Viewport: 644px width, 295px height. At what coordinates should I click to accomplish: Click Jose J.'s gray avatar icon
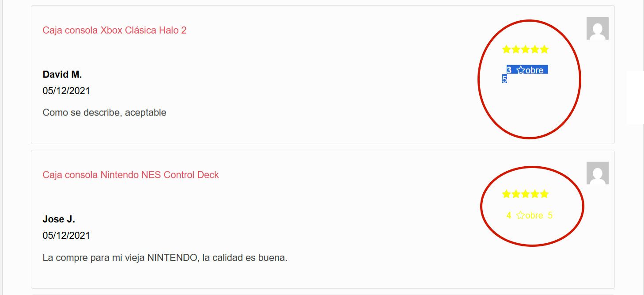(x=598, y=173)
